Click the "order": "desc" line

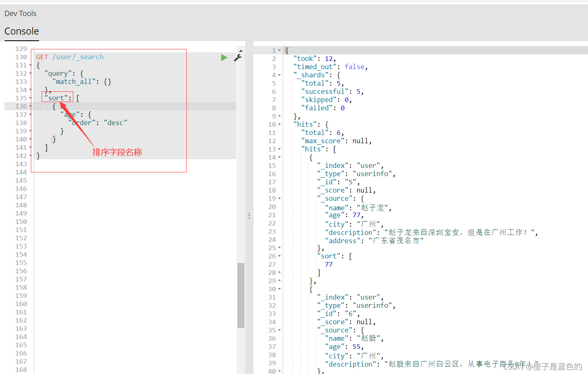click(98, 123)
